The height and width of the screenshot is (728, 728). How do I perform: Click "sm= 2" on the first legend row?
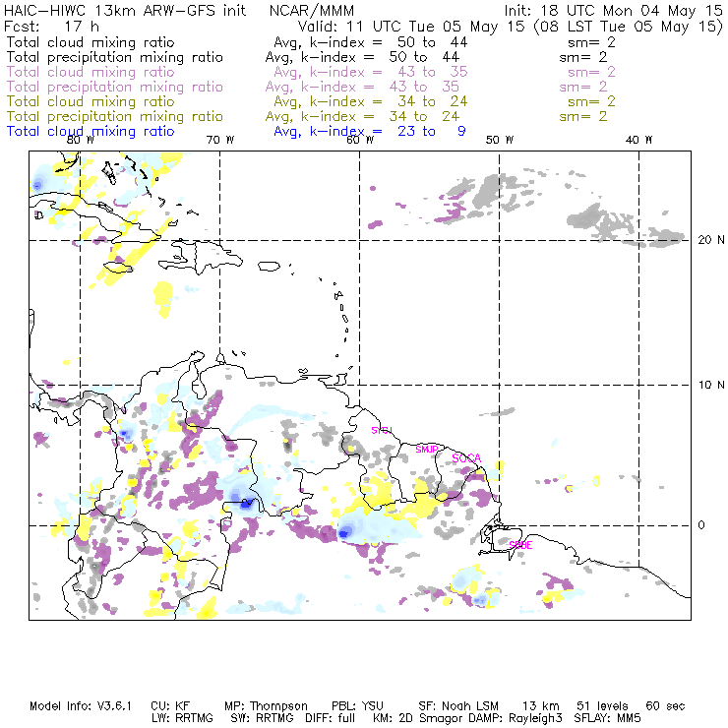coord(591,42)
